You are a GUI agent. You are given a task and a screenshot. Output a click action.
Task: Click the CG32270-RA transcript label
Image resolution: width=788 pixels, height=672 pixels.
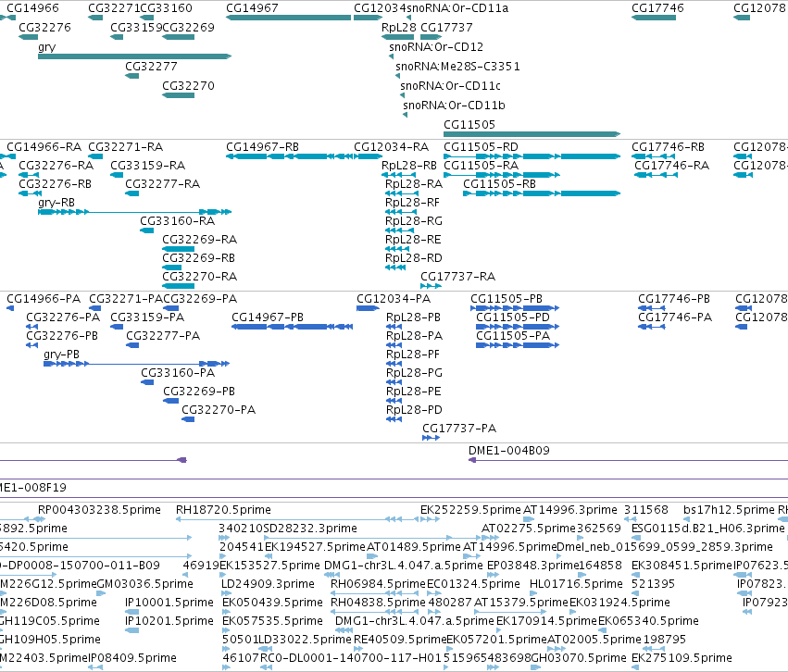[199, 277]
